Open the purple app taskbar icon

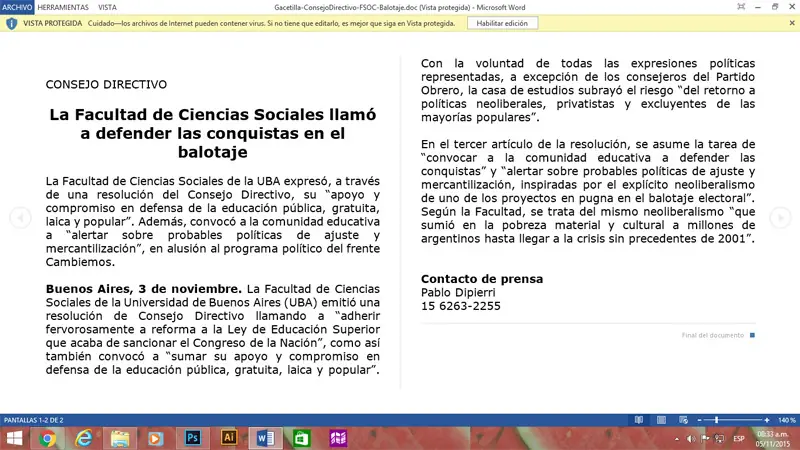(x=338, y=438)
